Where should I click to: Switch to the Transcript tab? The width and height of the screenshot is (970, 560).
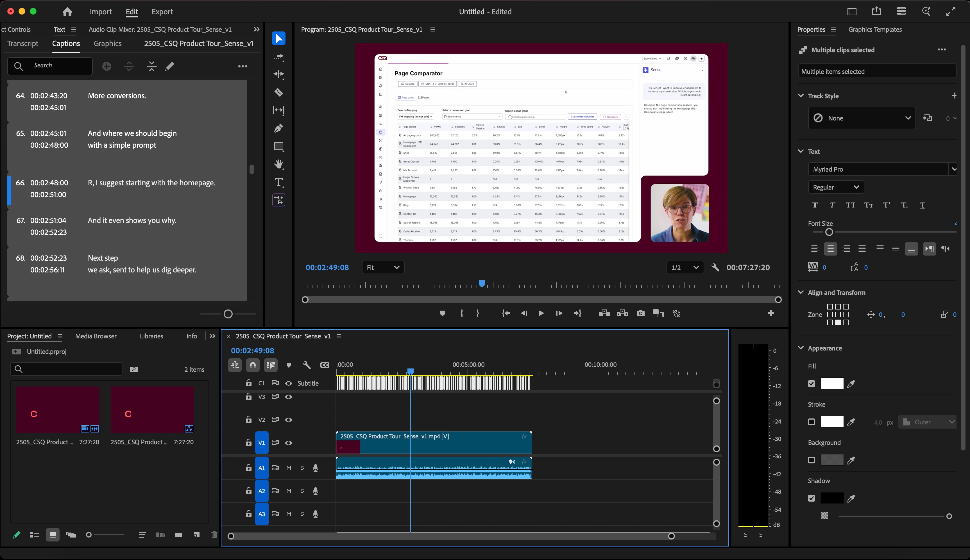coord(23,44)
